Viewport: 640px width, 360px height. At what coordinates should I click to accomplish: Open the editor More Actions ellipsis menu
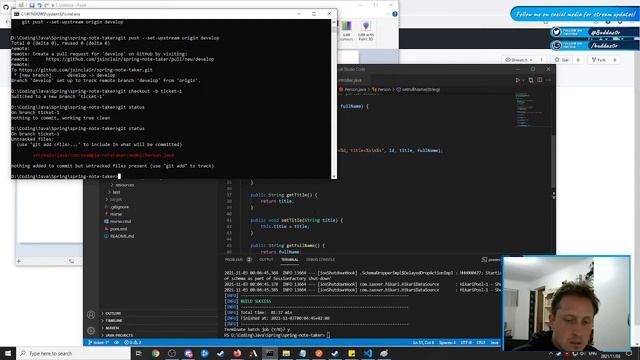tap(548, 80)
